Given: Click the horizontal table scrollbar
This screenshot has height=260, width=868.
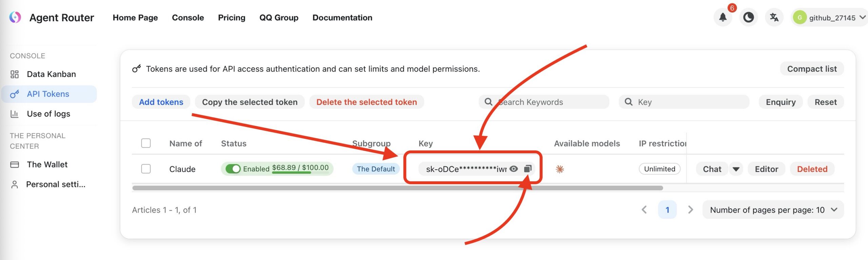Looking at the screenshot, I should click(397, 188).
